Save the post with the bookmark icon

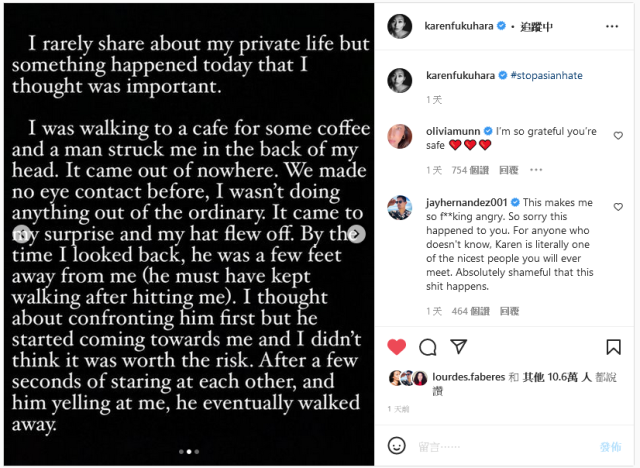(613, 347)
